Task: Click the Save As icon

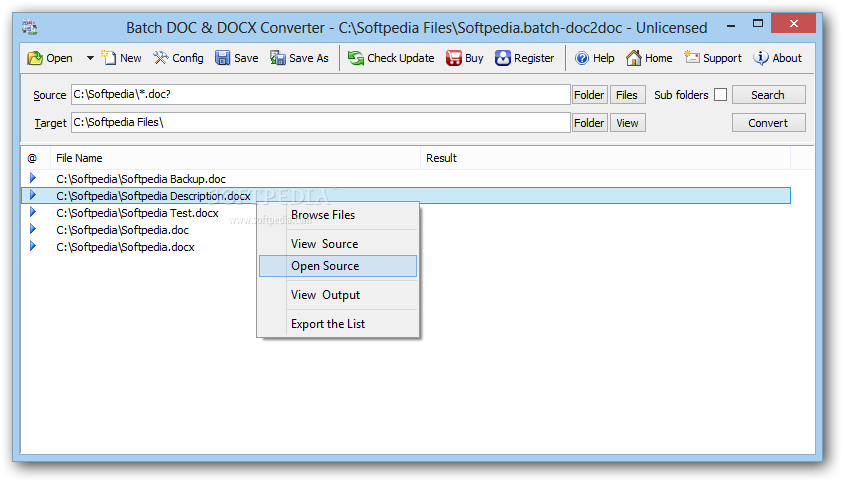Action: (x=278, y=57)
